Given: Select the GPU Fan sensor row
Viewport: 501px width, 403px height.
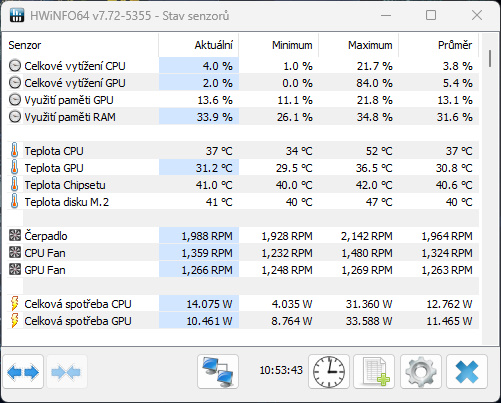Looking at the screenshot, I should [x=243, y=270].
